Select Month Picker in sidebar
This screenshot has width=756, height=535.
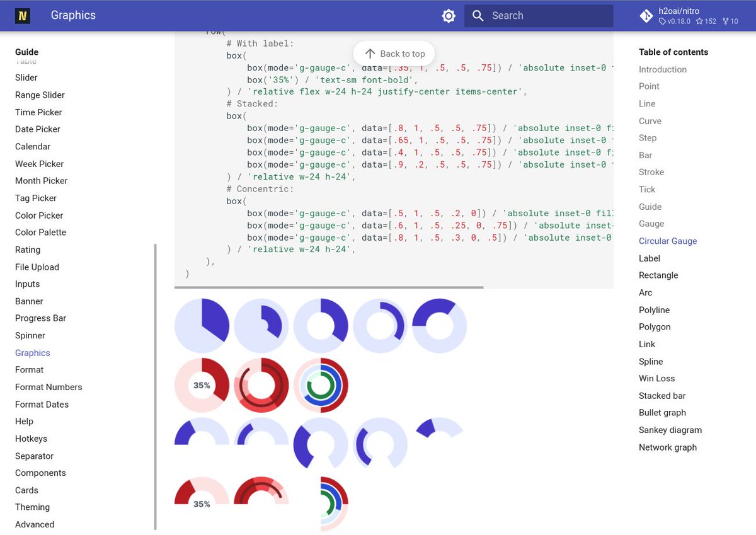coord(41,181)
